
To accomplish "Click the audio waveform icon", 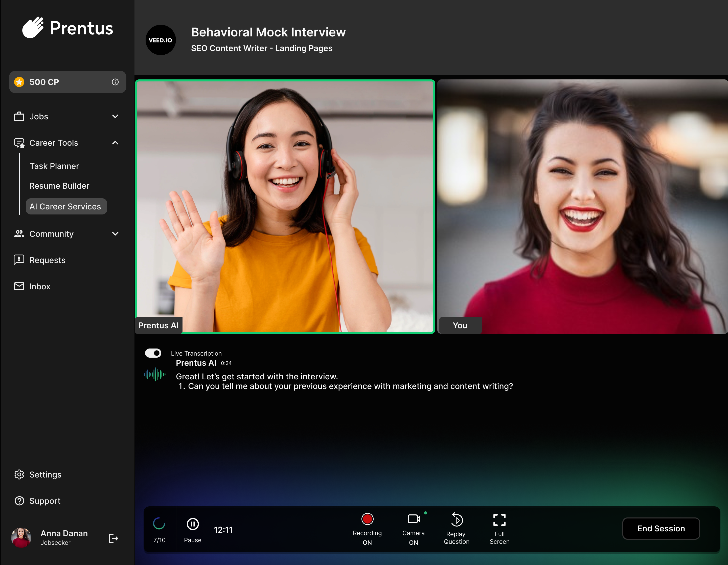I will pyautogui.click(x=155, y=375).
